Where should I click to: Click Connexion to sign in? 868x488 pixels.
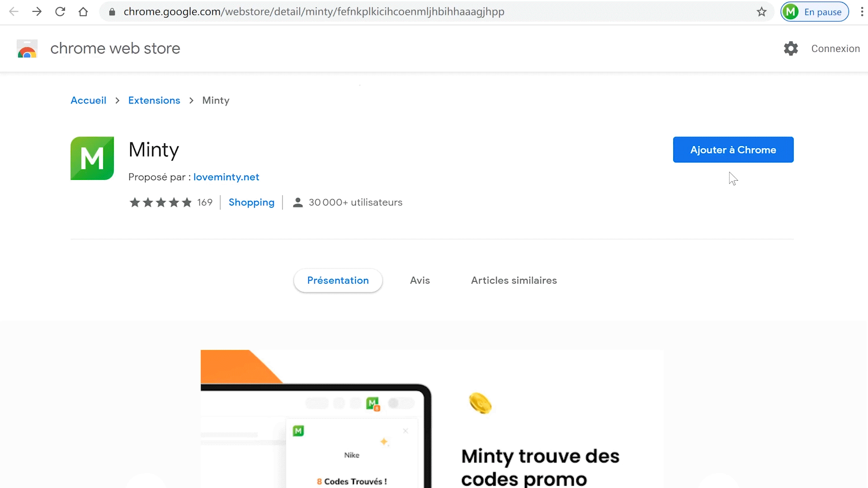[x=835, y=48]
